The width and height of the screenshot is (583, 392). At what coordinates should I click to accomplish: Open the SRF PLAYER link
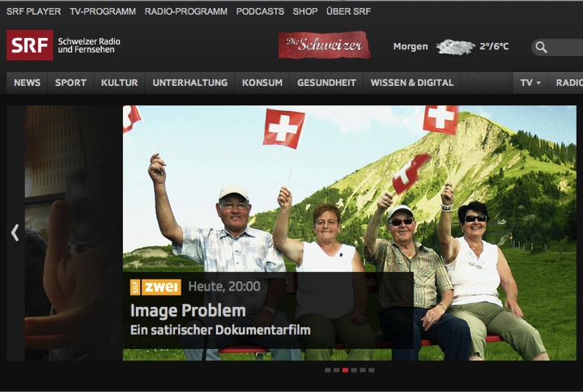coord(33,11)
